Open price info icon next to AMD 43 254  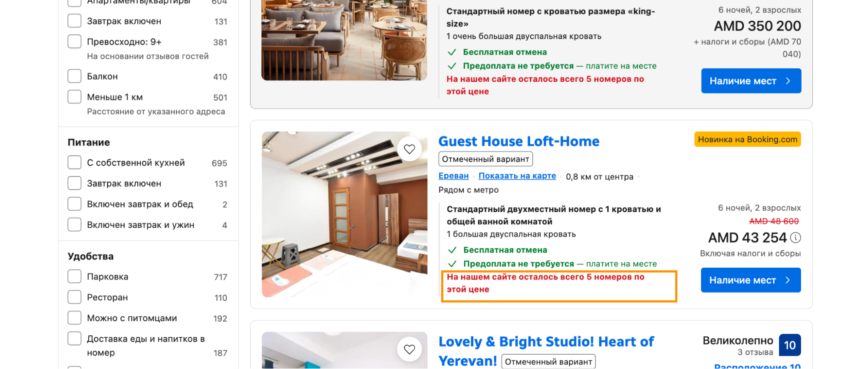795,238
